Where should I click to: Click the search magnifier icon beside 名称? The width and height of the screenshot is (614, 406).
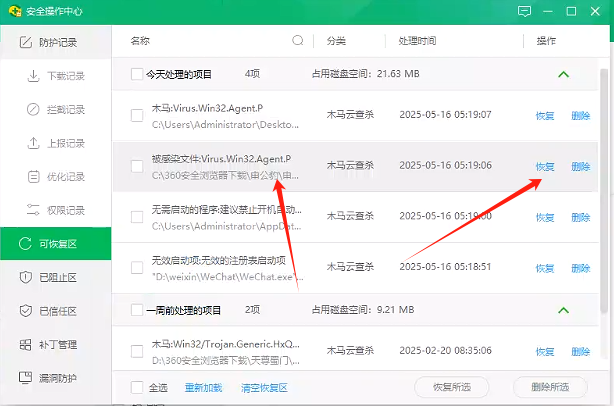298,41
